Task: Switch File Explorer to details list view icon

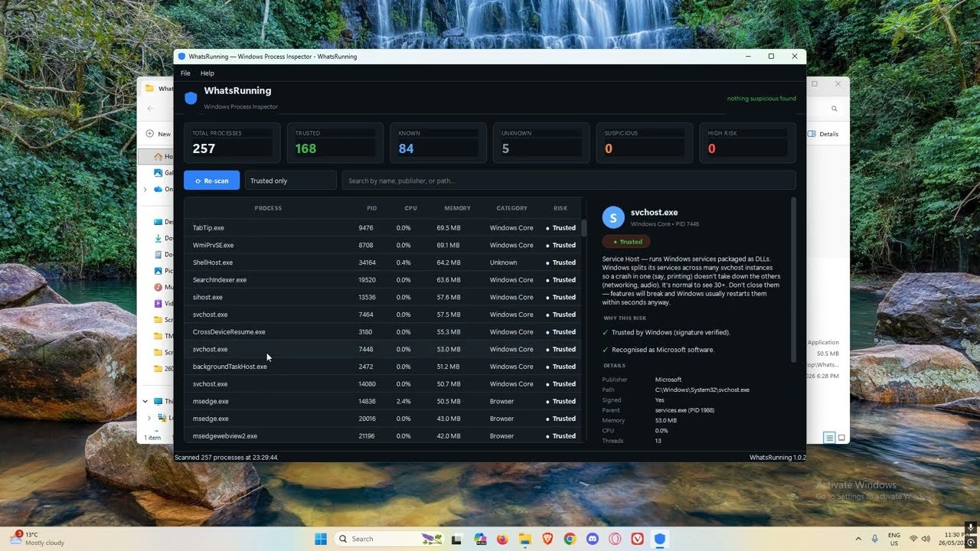Action: (x=829, y=438)
